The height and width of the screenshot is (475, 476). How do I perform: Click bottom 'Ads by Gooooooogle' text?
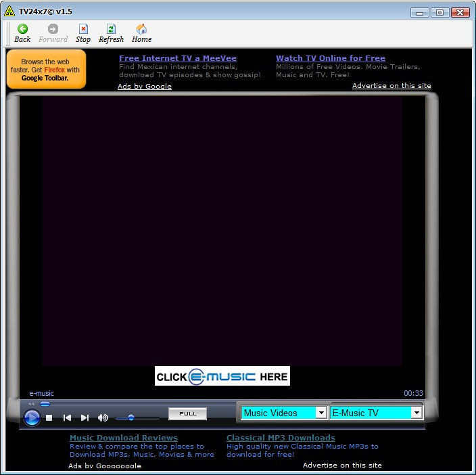[104, 466]
